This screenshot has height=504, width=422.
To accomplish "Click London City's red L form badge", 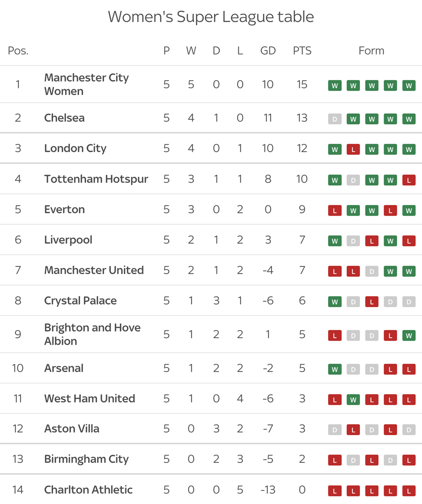I will pos(353,150).
